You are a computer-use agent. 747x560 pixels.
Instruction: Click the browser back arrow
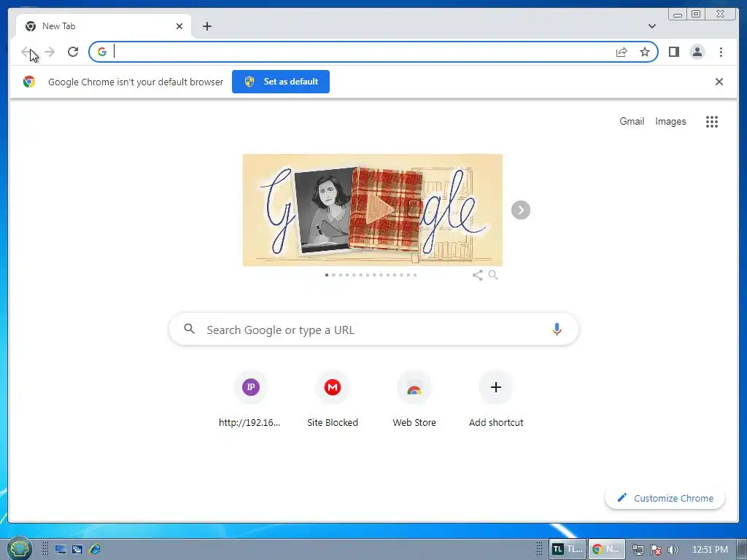click(x=26, y=52)
